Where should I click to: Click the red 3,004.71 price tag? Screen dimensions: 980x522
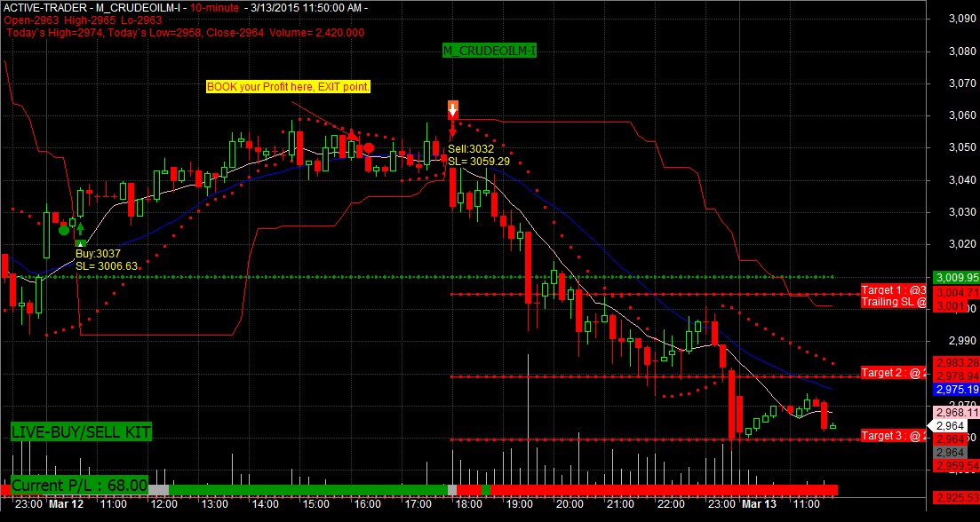(956, 293)
